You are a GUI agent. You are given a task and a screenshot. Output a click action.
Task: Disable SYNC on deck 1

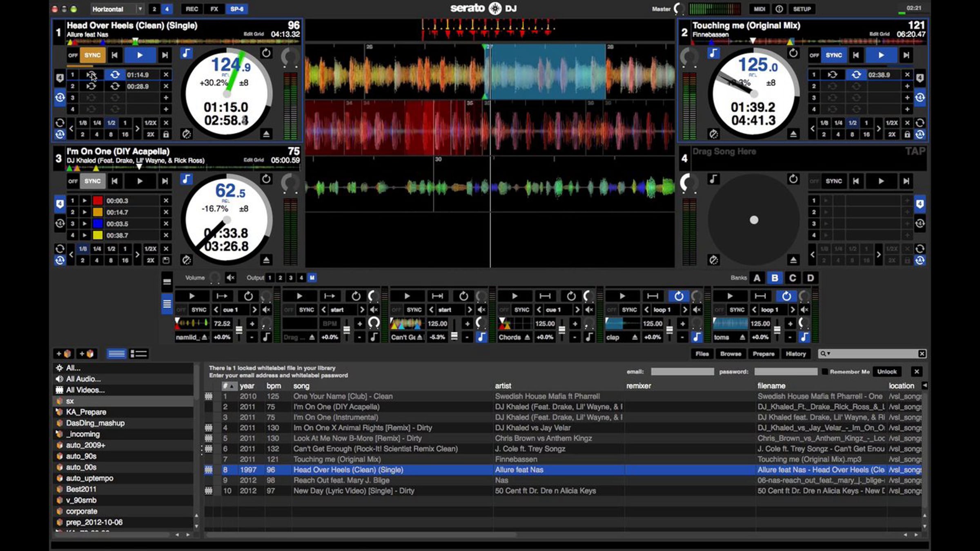[x=92, y=55]
